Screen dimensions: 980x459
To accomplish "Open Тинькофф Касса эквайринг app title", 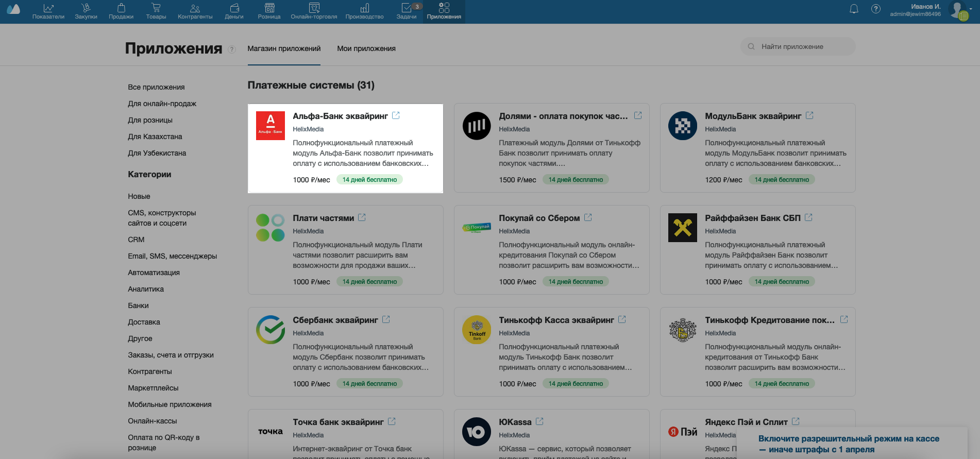I will tap(556, 320).
